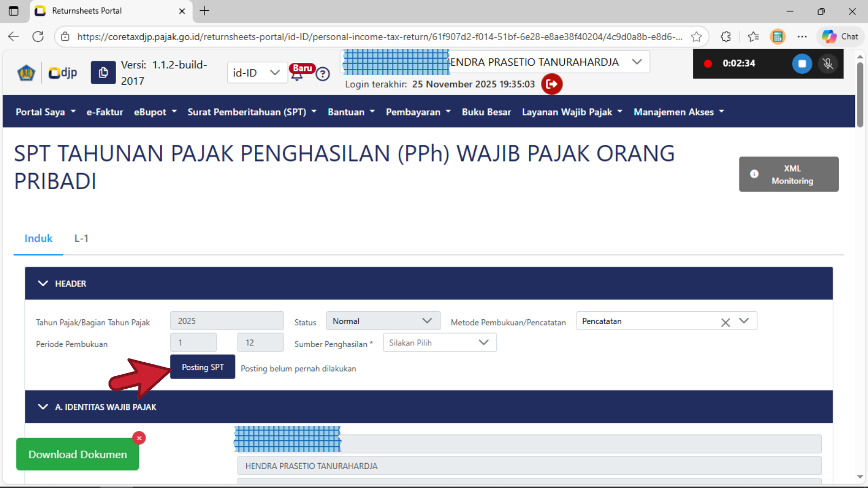The height and width of the screenshot is (488, 868).
Task: Click the Posting SPT button
Action: [202, 367]
